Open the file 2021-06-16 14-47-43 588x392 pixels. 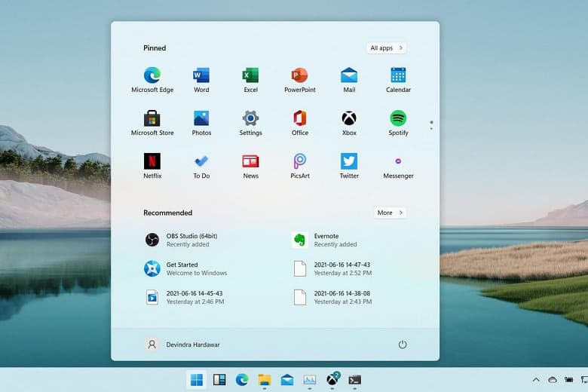[332, 269]
